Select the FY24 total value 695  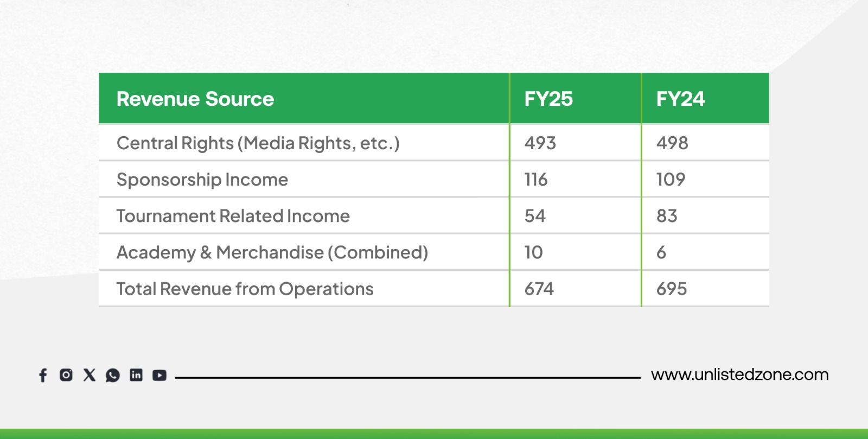672,289
